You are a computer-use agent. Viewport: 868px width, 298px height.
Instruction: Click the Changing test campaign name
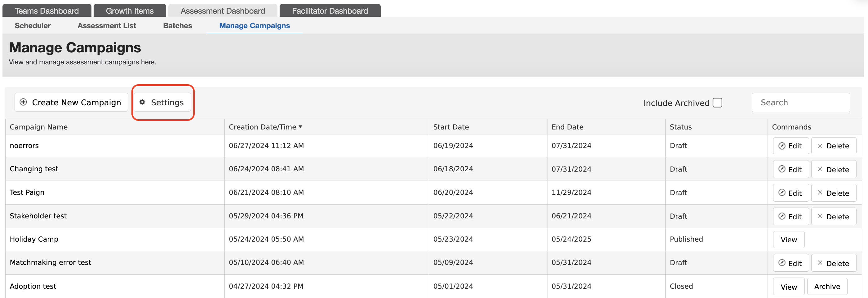(34, 169)
